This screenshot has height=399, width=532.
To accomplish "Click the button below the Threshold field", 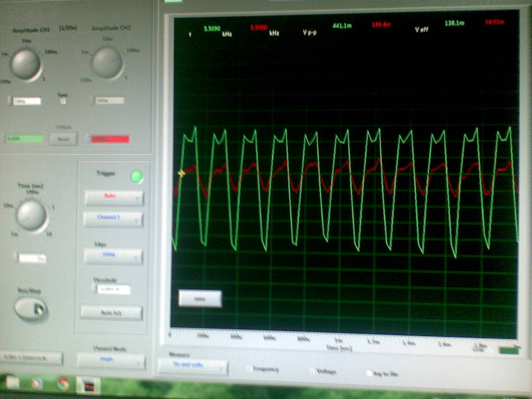I will [x=111, y=312].
